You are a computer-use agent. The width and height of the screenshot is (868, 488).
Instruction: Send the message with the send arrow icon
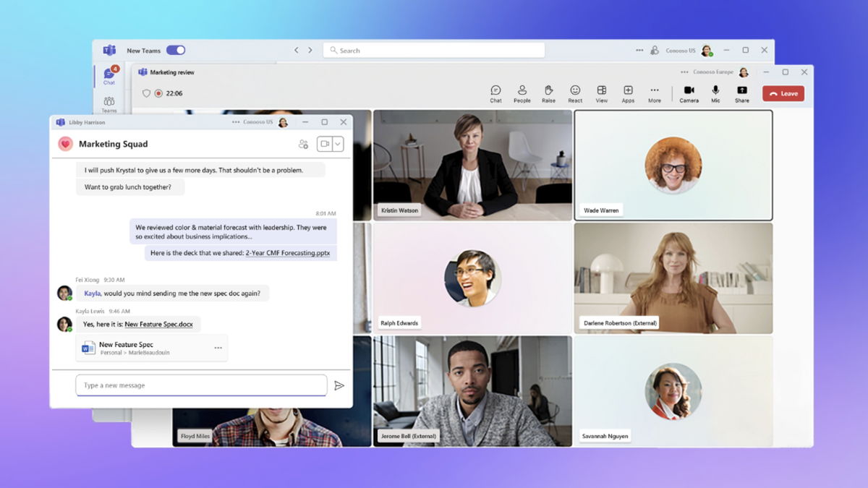point(341,385)
